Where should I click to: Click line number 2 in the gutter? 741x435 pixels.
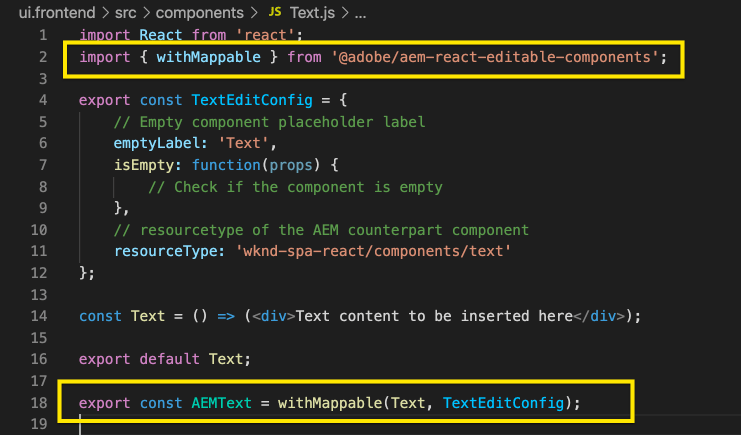point(42,57)
